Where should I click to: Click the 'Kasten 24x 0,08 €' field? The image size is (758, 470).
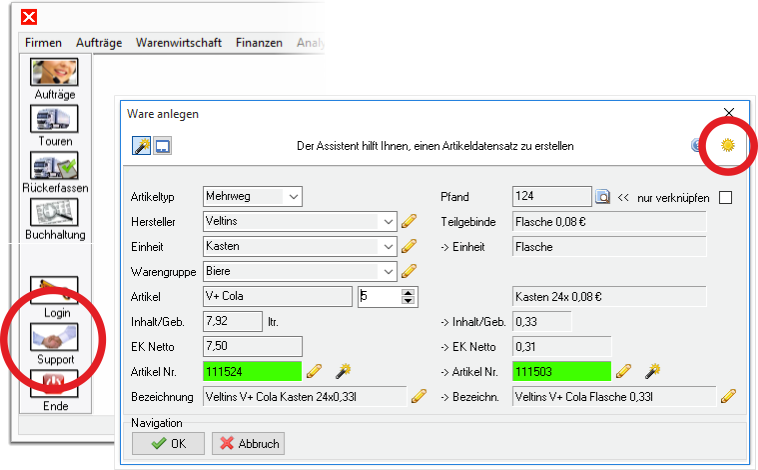tap(609, 296)
